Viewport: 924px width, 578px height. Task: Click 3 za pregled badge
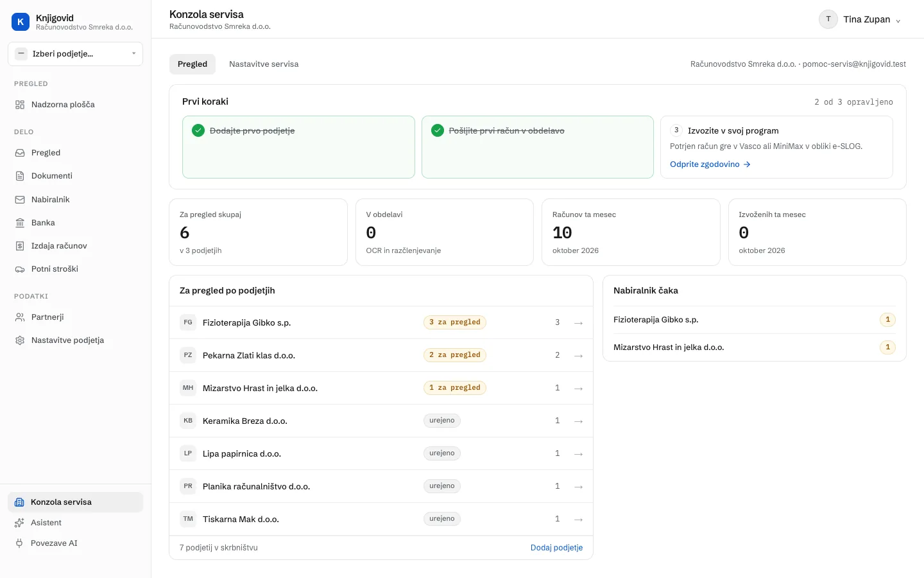click(x=455, y=322)
